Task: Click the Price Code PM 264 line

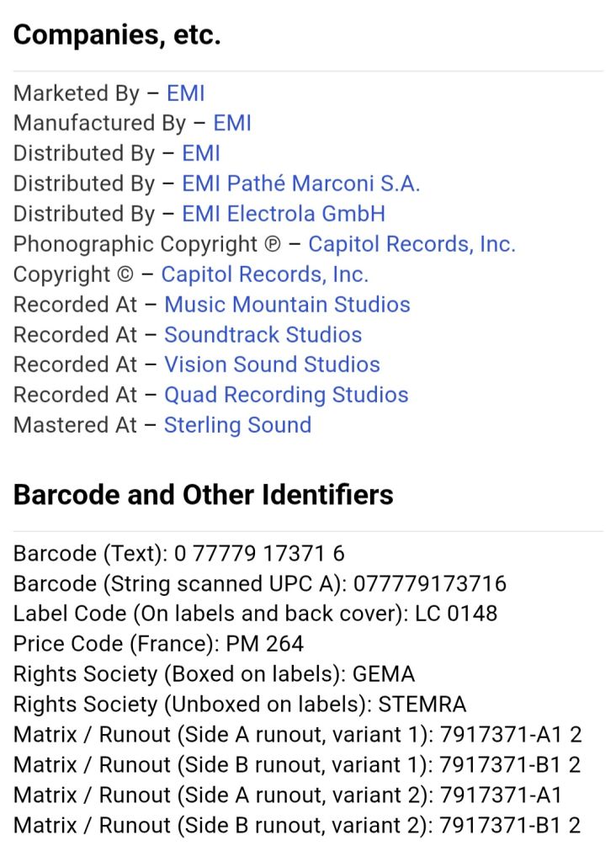Action: pos(158,644)
